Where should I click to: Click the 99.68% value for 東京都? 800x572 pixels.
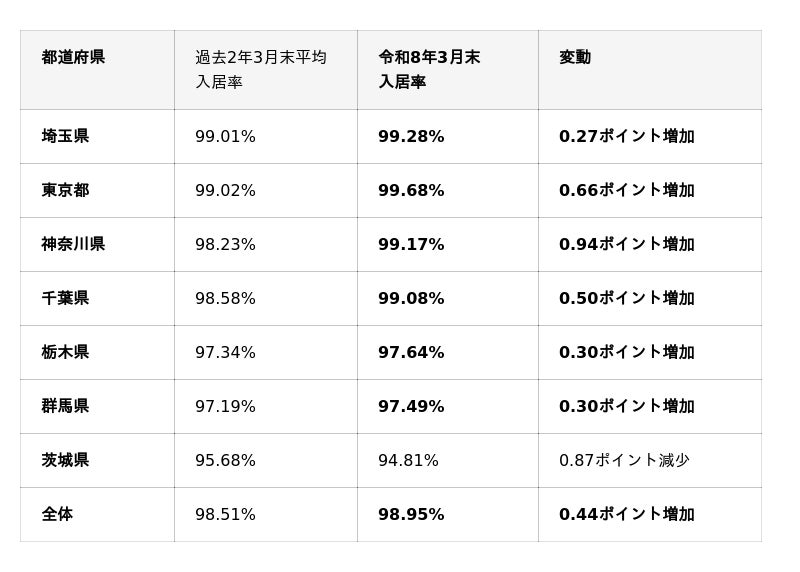point(411,191)
